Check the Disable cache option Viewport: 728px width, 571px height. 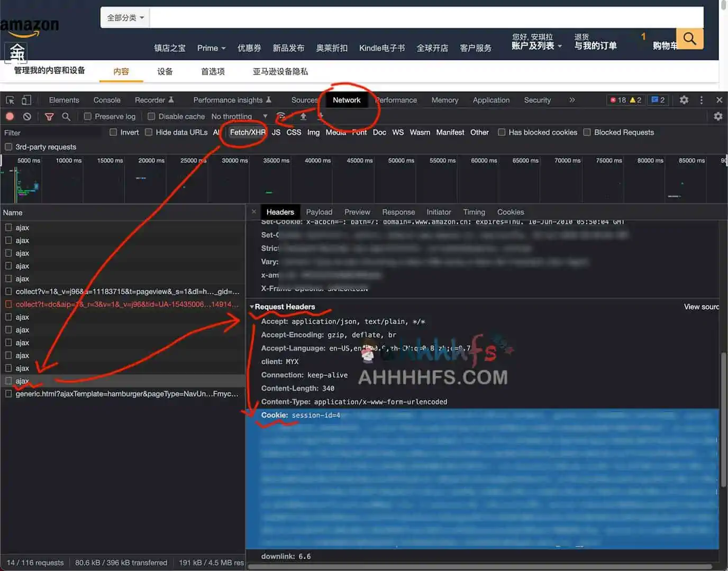151,116
